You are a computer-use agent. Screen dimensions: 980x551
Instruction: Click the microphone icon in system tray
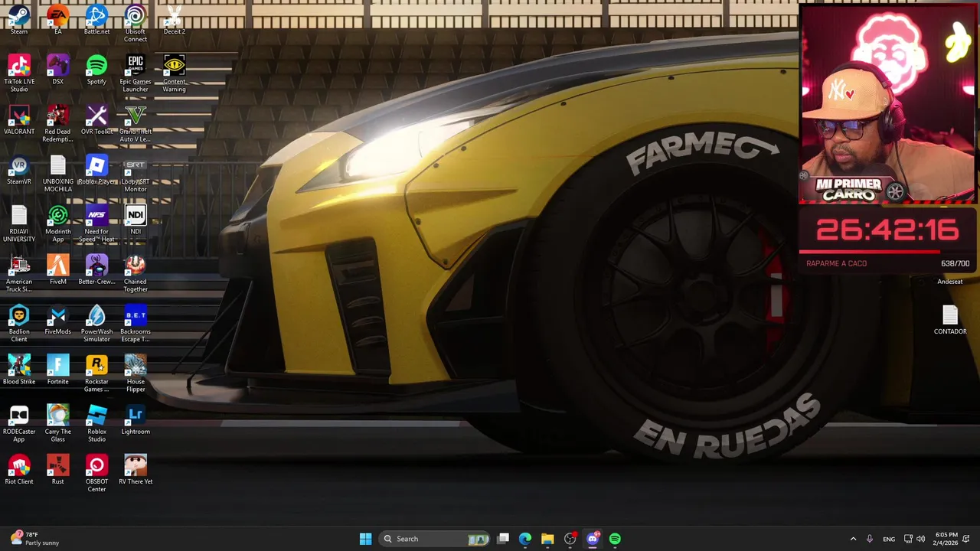[x=869, y=539]
